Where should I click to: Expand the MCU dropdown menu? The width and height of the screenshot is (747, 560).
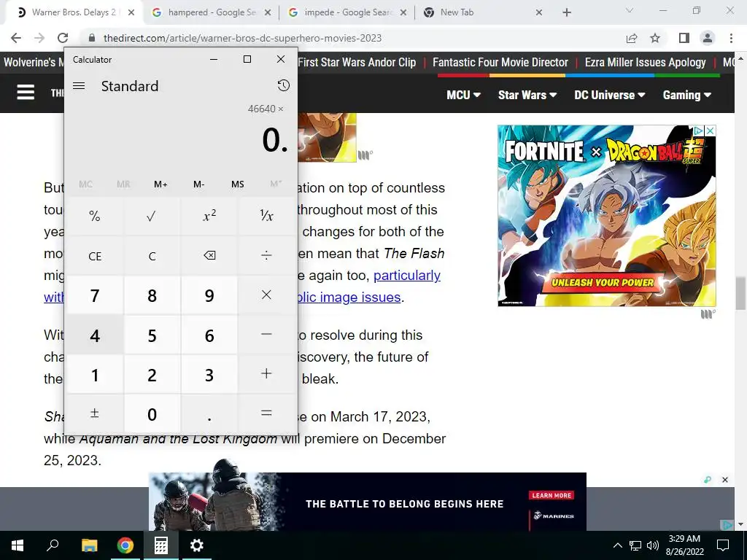coord(463,95)
